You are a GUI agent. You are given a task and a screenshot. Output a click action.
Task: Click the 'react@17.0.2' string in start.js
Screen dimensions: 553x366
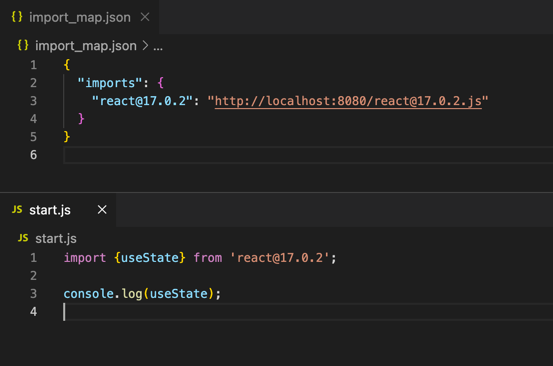pyautogui.click(x=280, y=258)
